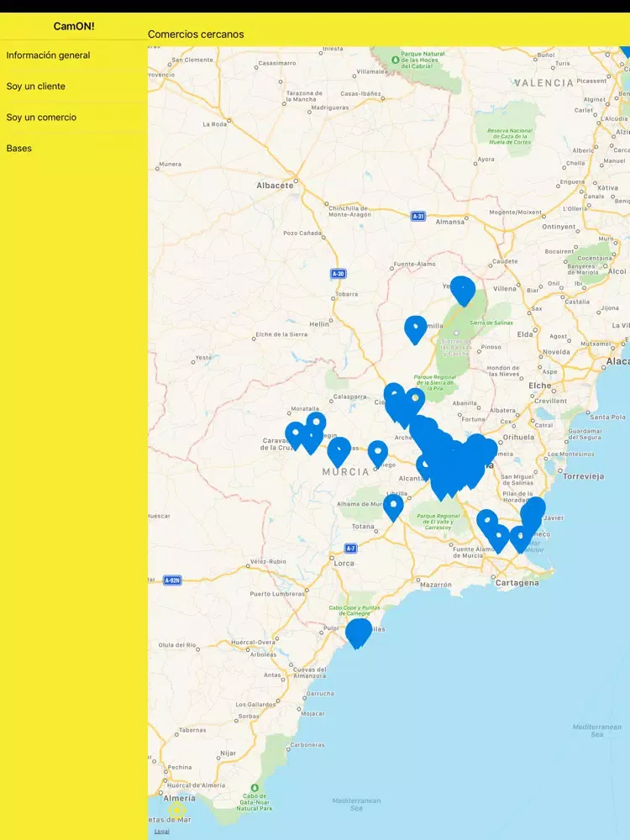Click the Fuente-Álamo town label
The image size is (630, 840).
tap(415, 264)
